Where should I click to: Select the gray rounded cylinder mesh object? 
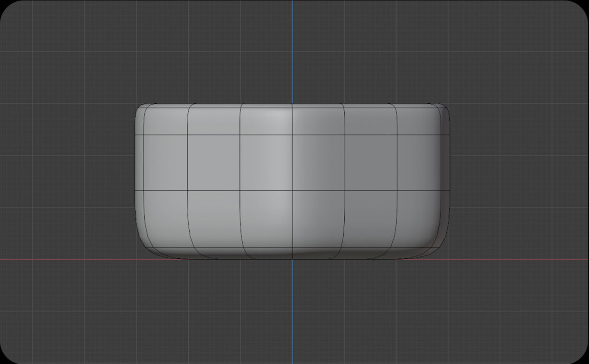coord(292,181)
